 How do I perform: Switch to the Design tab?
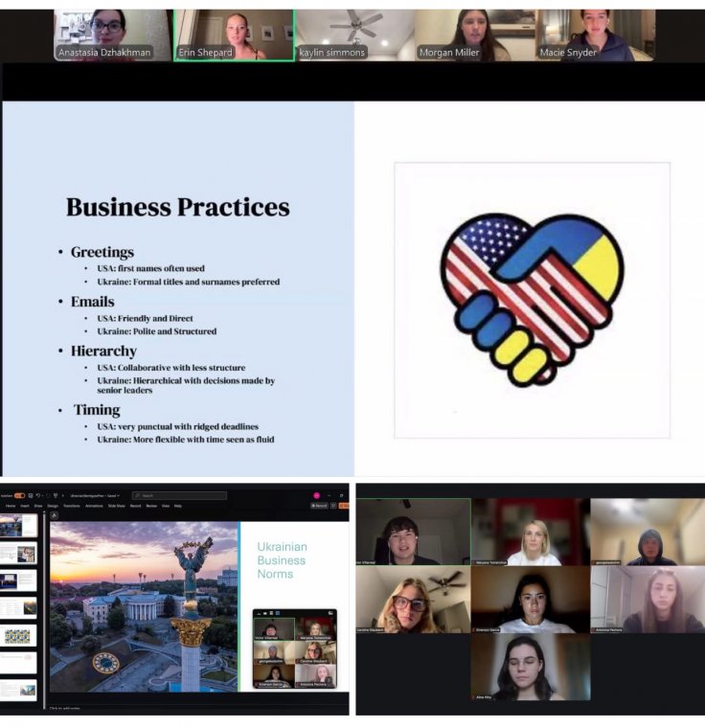[x=53, y=505]
